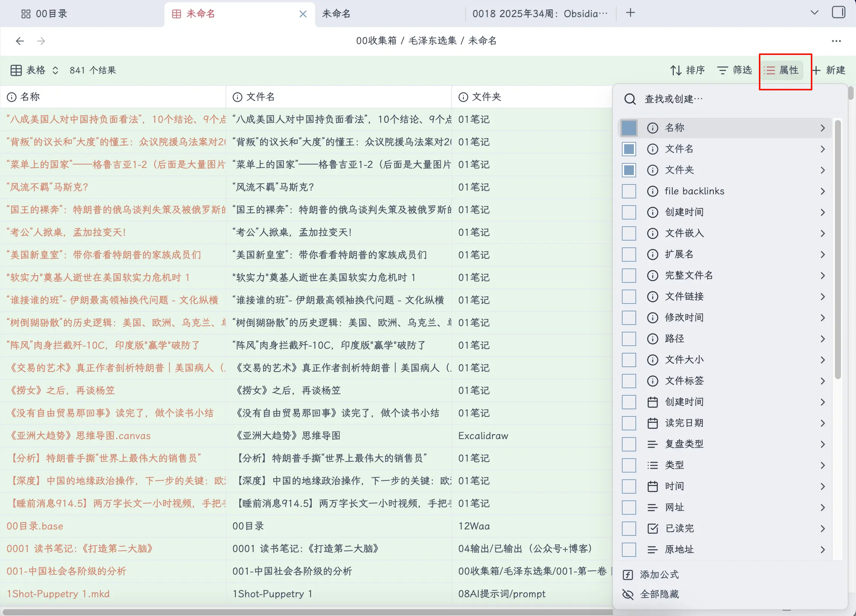Uncheck the 文件夹 property checkbox
The image size is (856, 616).
[628, 170]
